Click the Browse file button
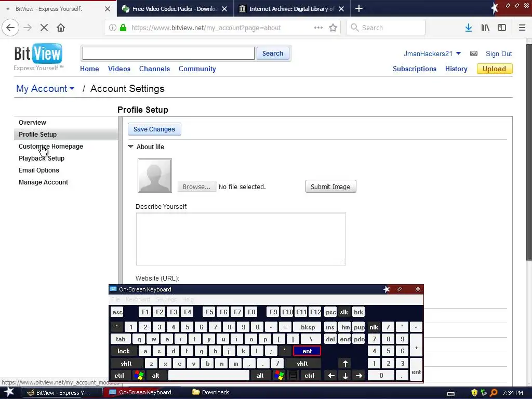The height and width of the screenshot is (399, 532). pos(197,187)
